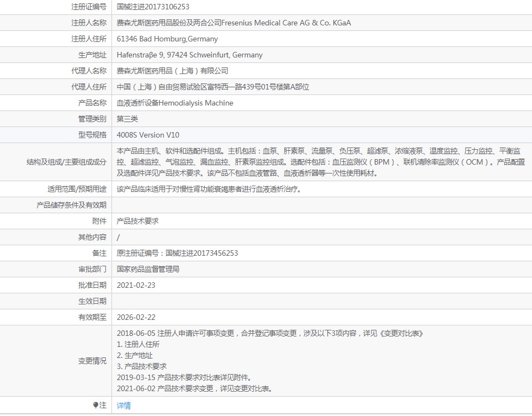Select the composition text starting 本产品由主机
The image size is (532, 416).
click(x=321, y=162)
